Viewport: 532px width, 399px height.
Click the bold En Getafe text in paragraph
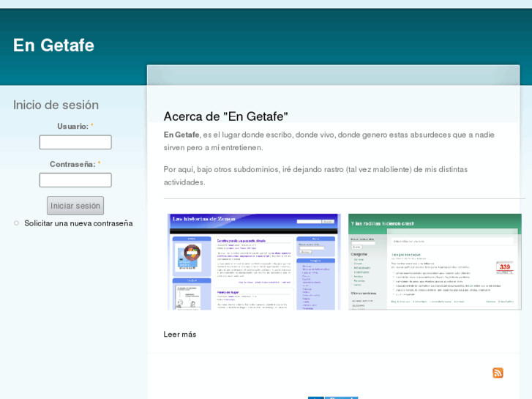(181, 135)
